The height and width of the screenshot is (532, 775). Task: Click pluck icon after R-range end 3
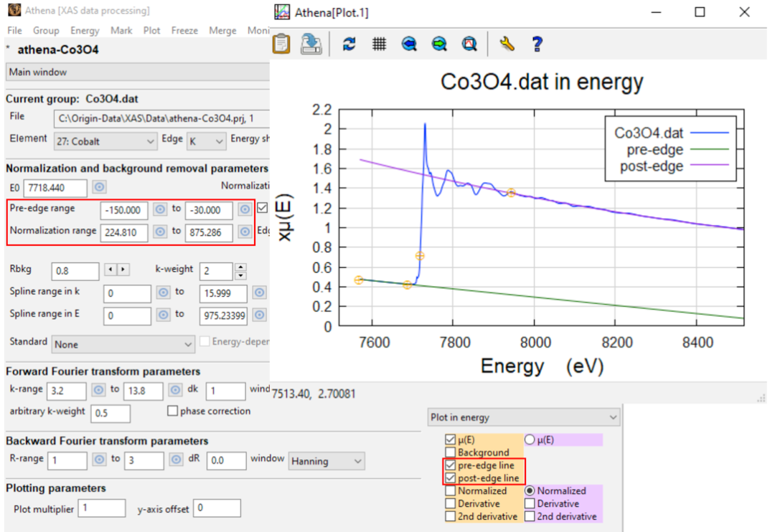pos(176,460)
